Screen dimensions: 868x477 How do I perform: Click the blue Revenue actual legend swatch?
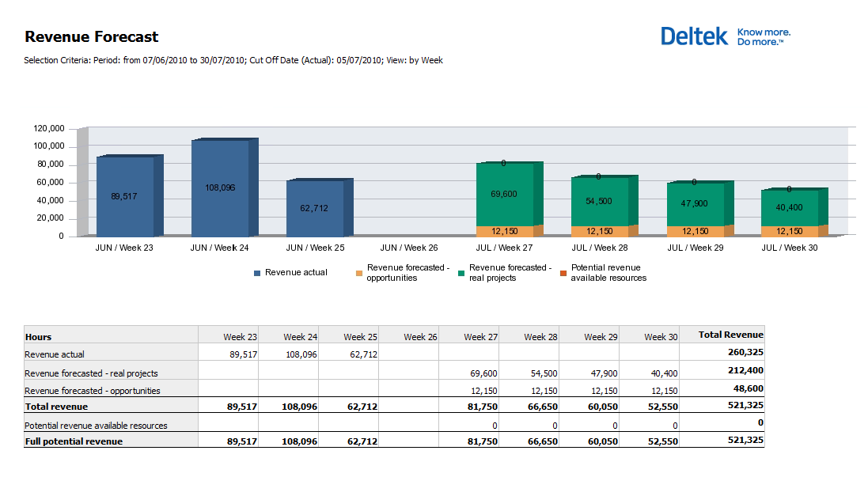[257, 273]
